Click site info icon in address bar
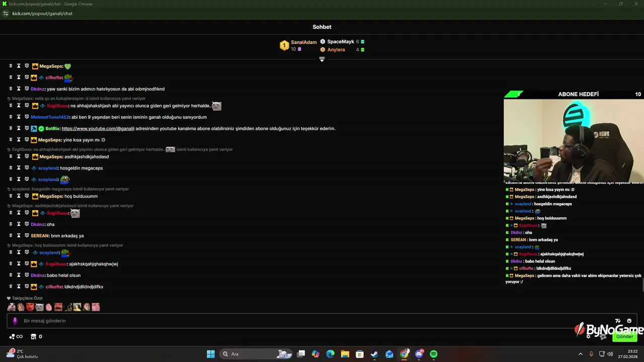 click(x=6, y=14)
